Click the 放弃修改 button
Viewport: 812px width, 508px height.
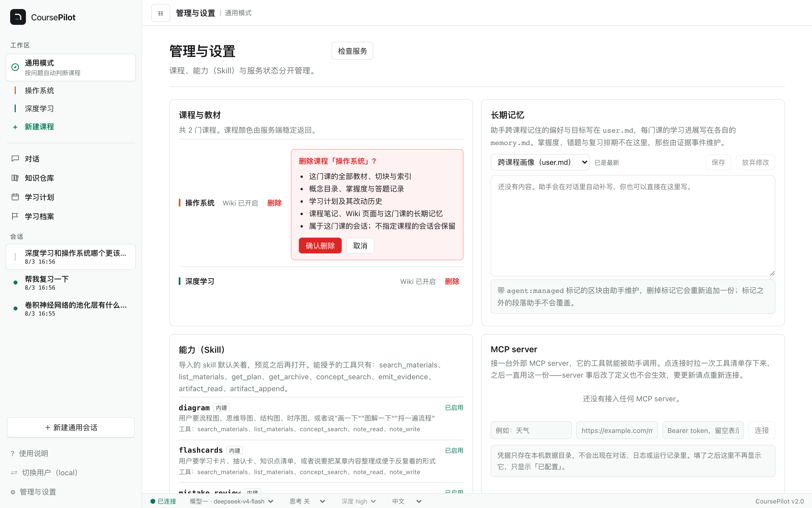coord(755,162)
